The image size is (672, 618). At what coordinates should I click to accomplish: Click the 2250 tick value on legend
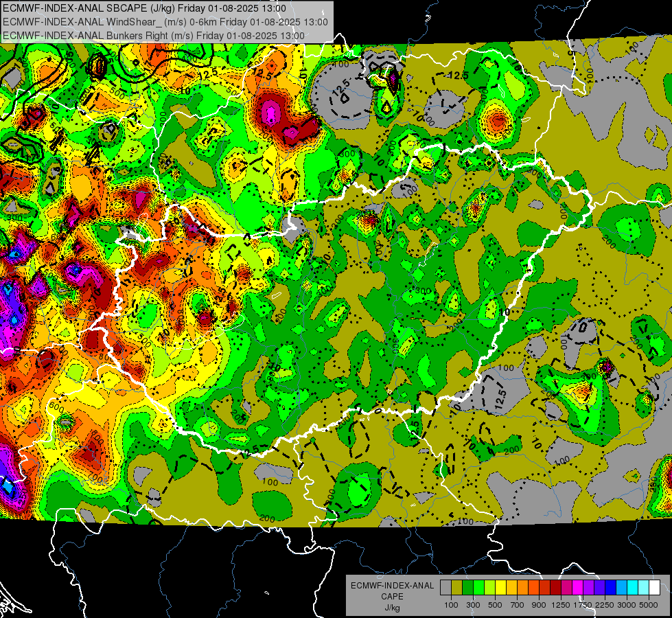(605, 605)
